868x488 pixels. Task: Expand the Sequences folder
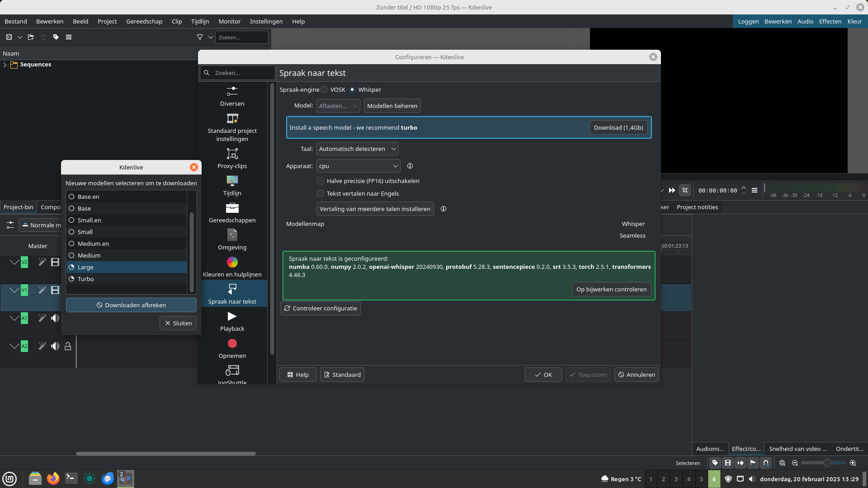5,65
